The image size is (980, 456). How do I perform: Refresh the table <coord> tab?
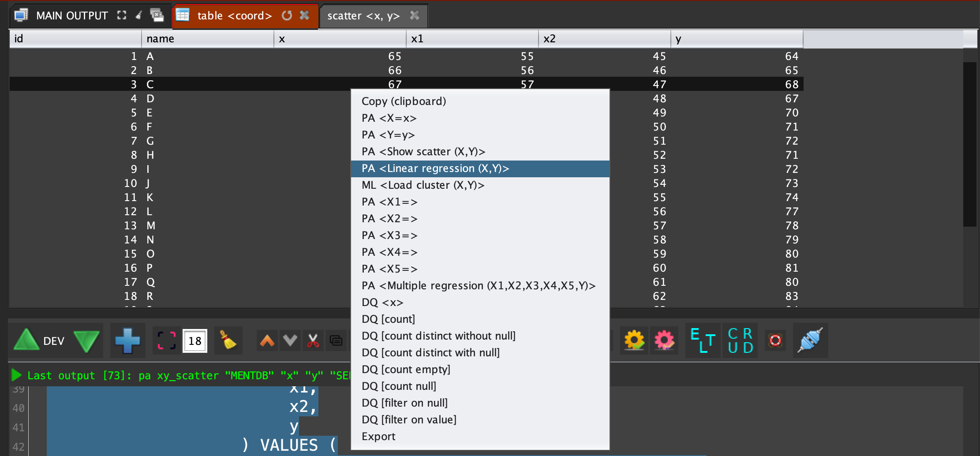coord(287,15)
